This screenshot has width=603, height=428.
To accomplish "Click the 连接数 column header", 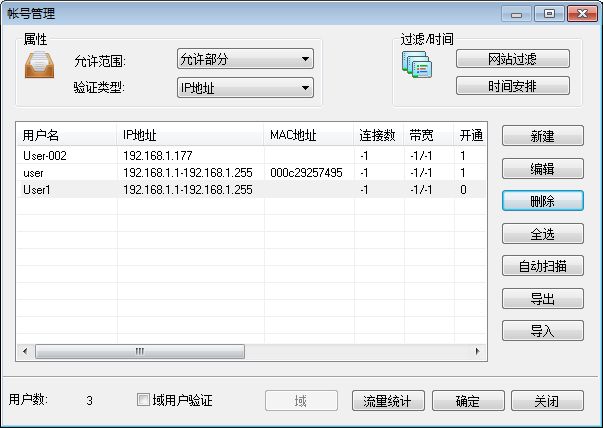I will coord(378,135).
